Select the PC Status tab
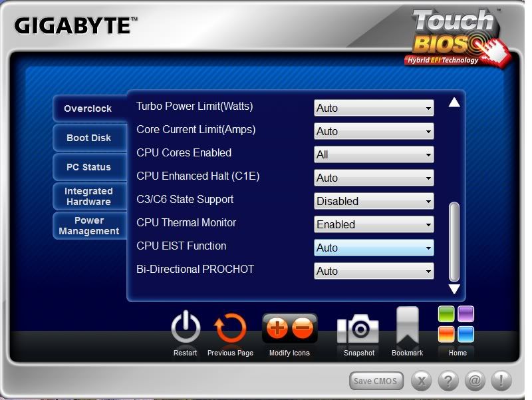 [x=89, y=167]
